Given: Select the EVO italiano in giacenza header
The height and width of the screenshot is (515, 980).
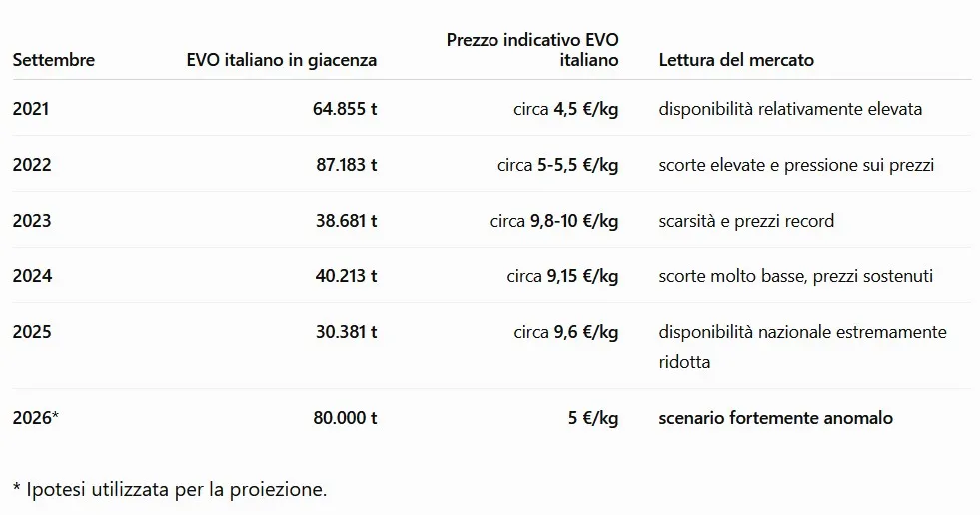Looking at the screenshot, I should 282,60.
